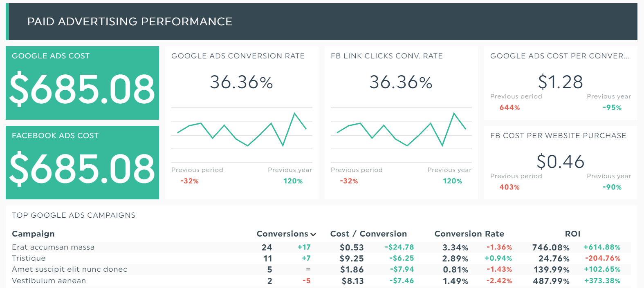Image resolution: width=644 pixels, height=288 pixels.
Task: Click the Top Google Ads Campaigns title
Action: click(74, 215)
